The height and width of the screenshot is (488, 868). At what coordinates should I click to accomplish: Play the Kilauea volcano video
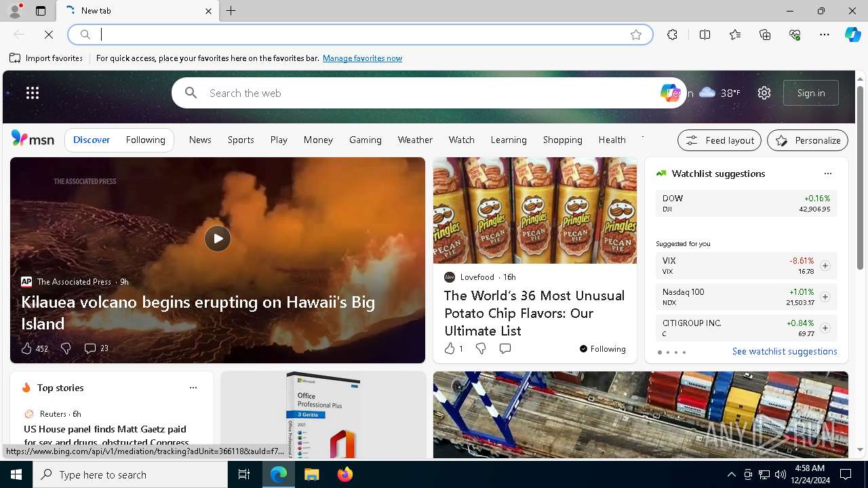218,239
